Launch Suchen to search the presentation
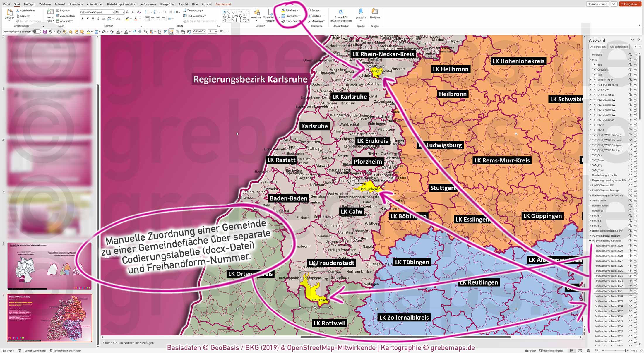Image resolution: width=644 pixels, height=353 pixels. [x=314, y=10]
